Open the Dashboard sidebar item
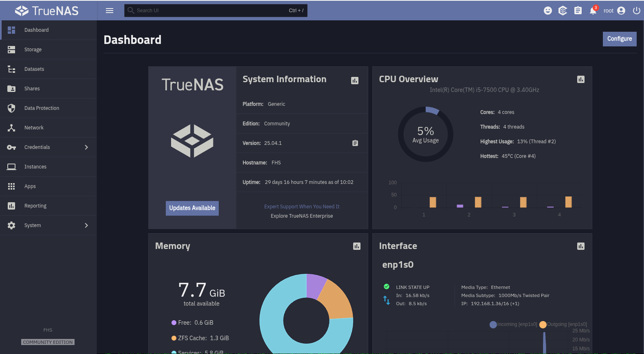Screen dimensions: 644x354 click(x=48, y=30)
